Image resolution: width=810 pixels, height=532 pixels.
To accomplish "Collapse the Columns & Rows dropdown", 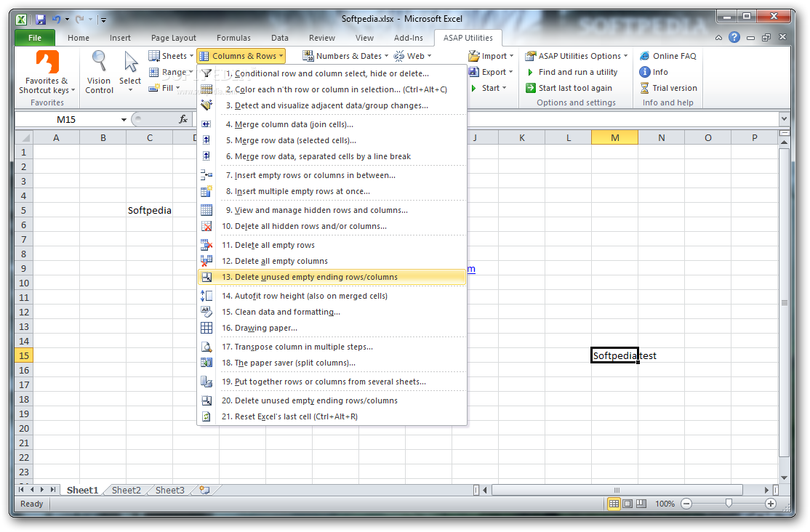I will pos(241,56).
